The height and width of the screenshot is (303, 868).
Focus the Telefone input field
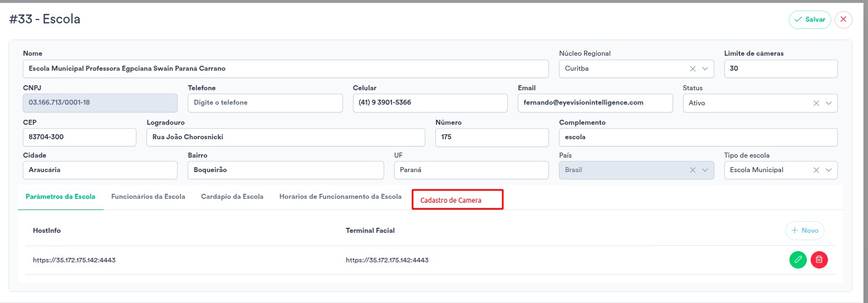pos(265,103)
